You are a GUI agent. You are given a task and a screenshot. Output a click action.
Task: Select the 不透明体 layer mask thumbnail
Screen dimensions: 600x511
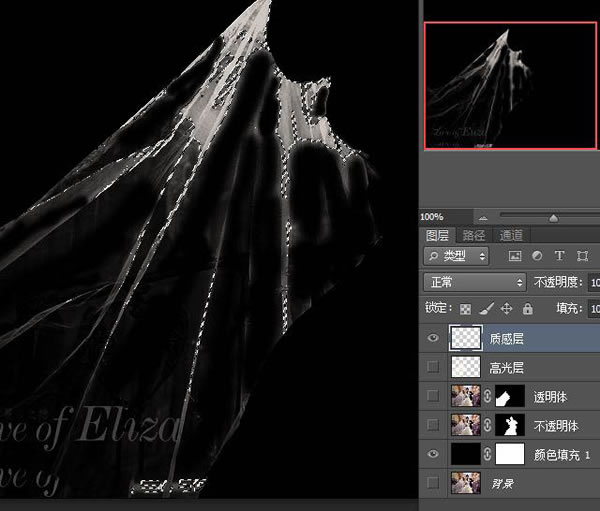coord(510,424)
